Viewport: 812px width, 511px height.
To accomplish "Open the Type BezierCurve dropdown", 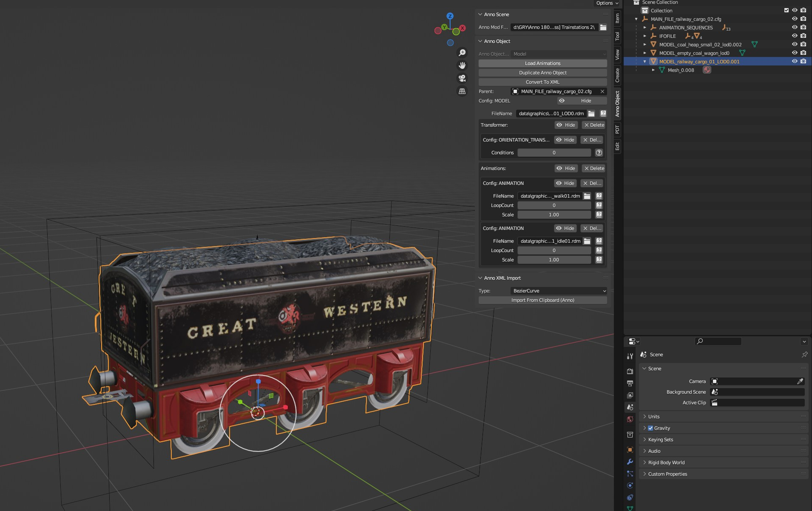I will tap(559, 291).
